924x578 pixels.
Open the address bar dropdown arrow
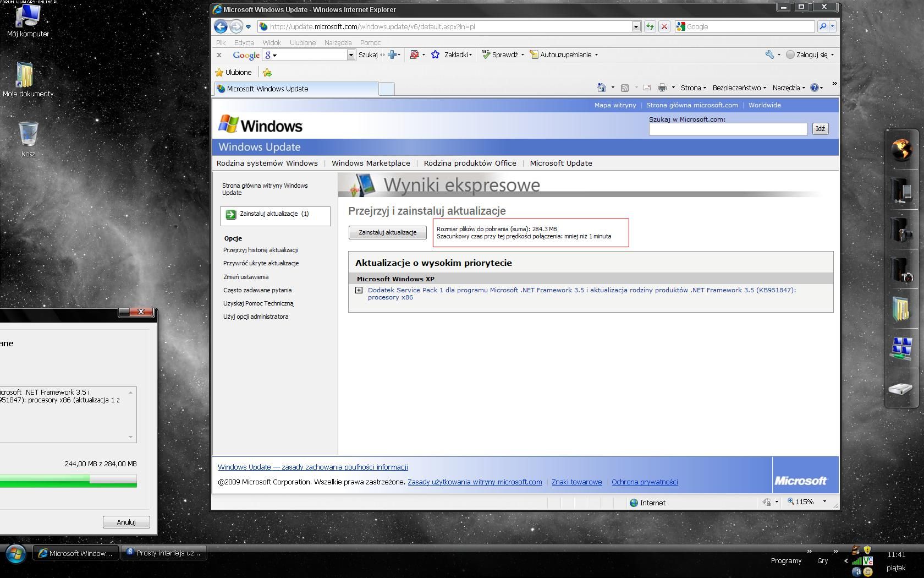[636, 26]
